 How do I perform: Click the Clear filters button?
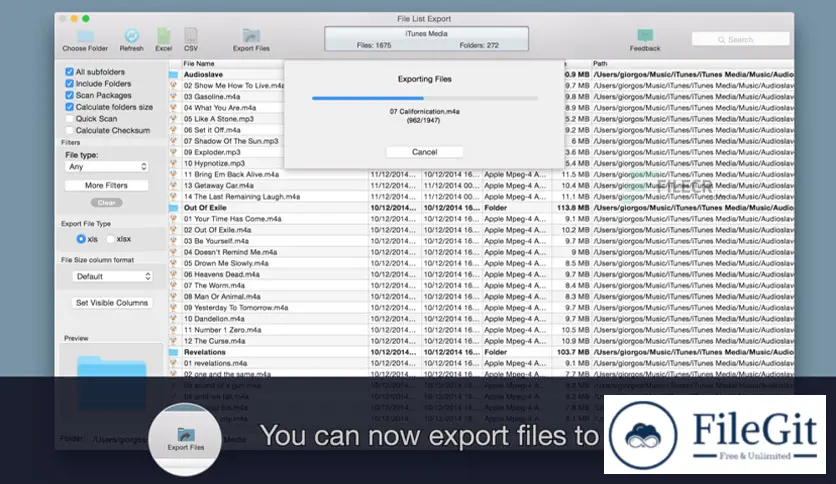point(106,203)
